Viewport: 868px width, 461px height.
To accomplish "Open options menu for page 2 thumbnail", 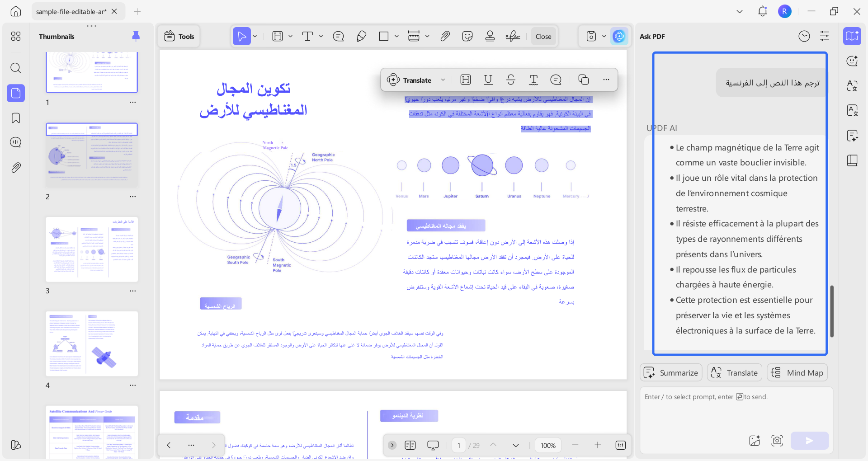I will (132, 197).
